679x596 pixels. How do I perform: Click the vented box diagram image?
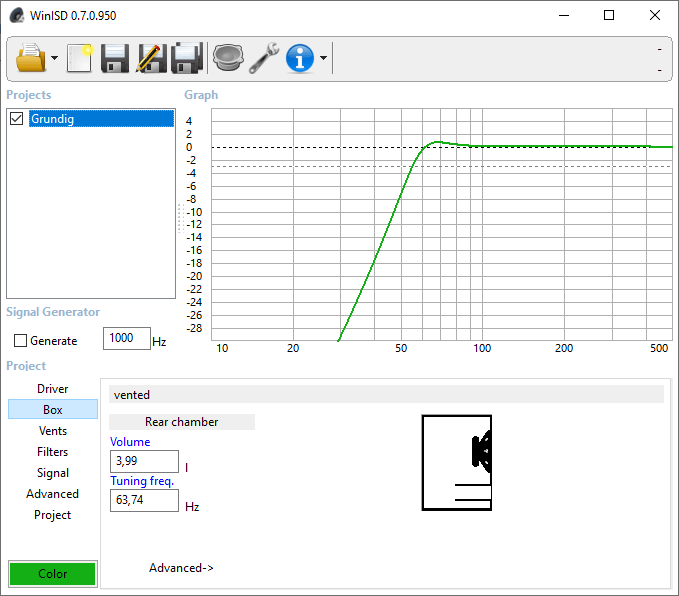coord(457,463)
